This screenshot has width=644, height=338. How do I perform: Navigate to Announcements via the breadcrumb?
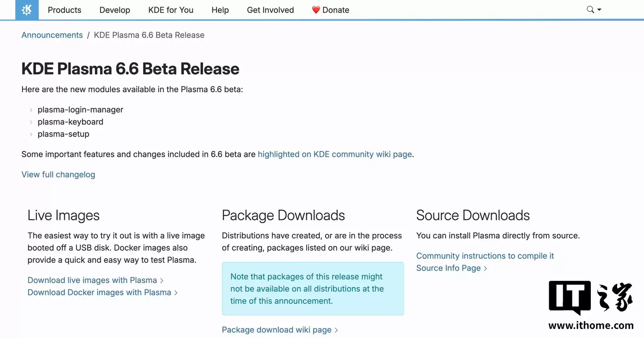pyautogui.click(x=52, y=35)
